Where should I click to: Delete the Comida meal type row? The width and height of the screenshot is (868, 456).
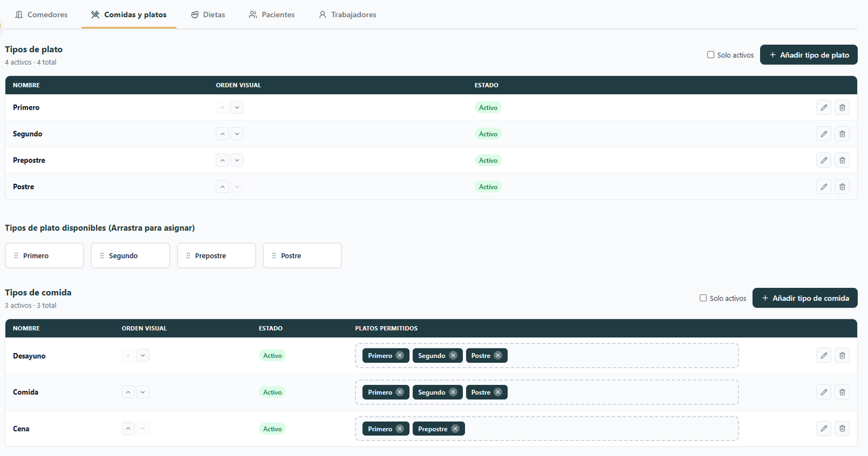coord(842,392)
